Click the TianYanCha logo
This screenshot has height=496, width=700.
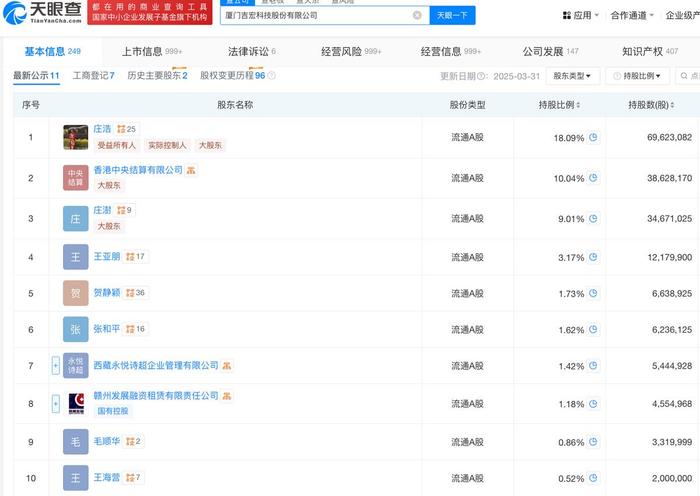42,13
